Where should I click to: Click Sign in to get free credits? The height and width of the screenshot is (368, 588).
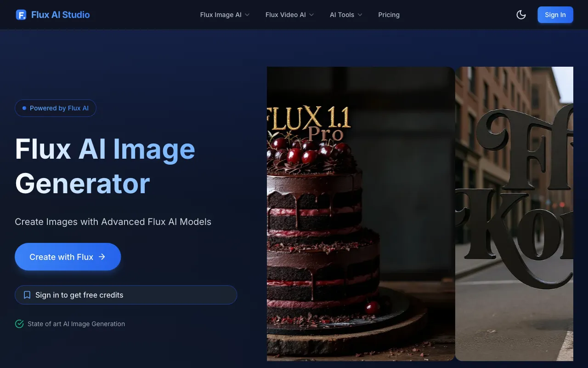point(126,295)
